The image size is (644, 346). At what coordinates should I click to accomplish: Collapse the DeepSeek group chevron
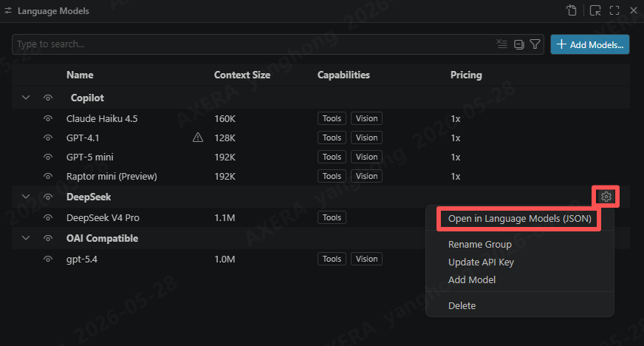coord(26,197)
